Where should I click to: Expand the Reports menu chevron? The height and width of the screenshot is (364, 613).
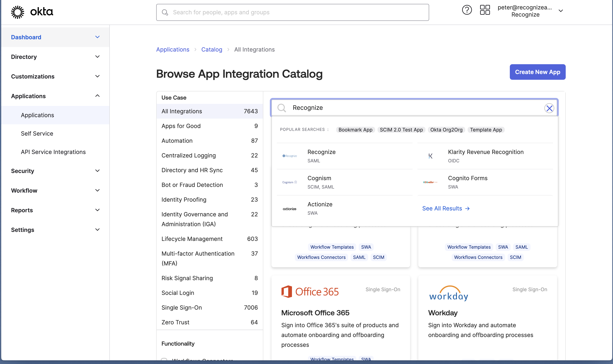pos(97,210)
